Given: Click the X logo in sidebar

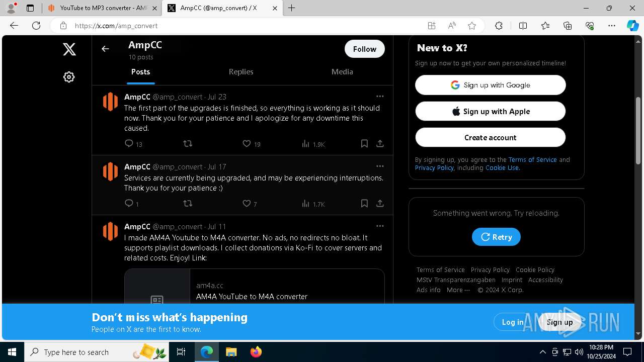Looking at the screenshot, I should tap(69, 49).
